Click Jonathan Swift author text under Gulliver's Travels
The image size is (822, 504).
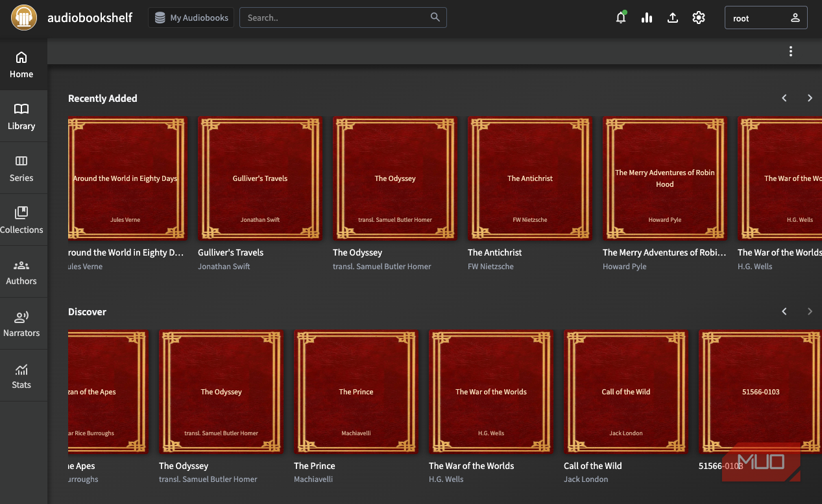[x=224, y=267]
